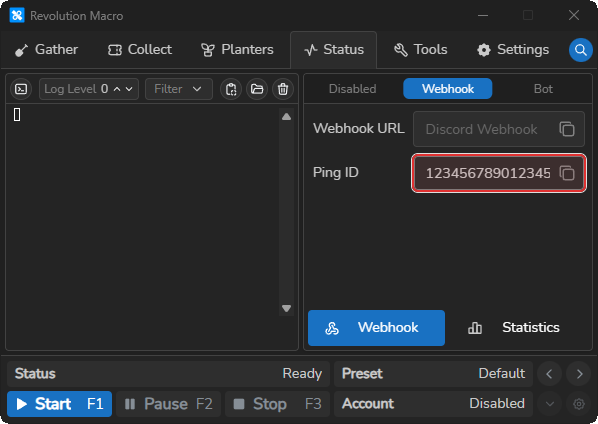Open the Gather tab
This screenshot has width=598, height=424.
tap(46, 50)
